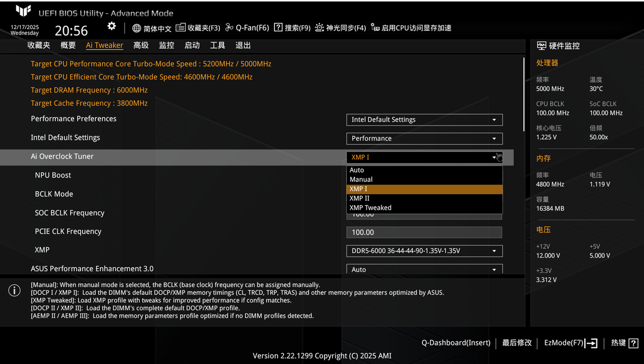Click Target DRAM Frequency : 6000MHz text
The height and width of the screenshot is (364, 644).
(x=89, y=90)
